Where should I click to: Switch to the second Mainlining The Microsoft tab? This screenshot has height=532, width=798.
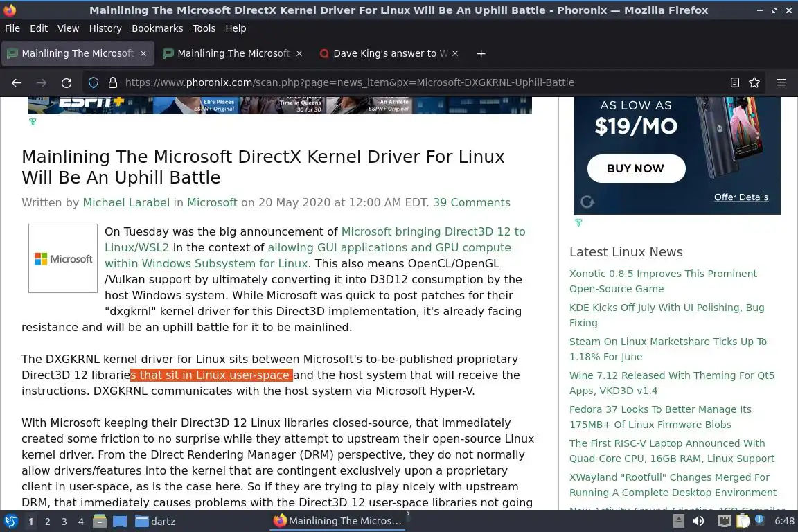233,53
